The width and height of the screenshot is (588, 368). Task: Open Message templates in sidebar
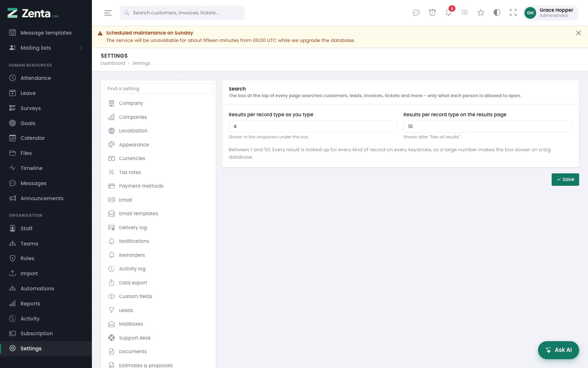[x=46, y=33]
